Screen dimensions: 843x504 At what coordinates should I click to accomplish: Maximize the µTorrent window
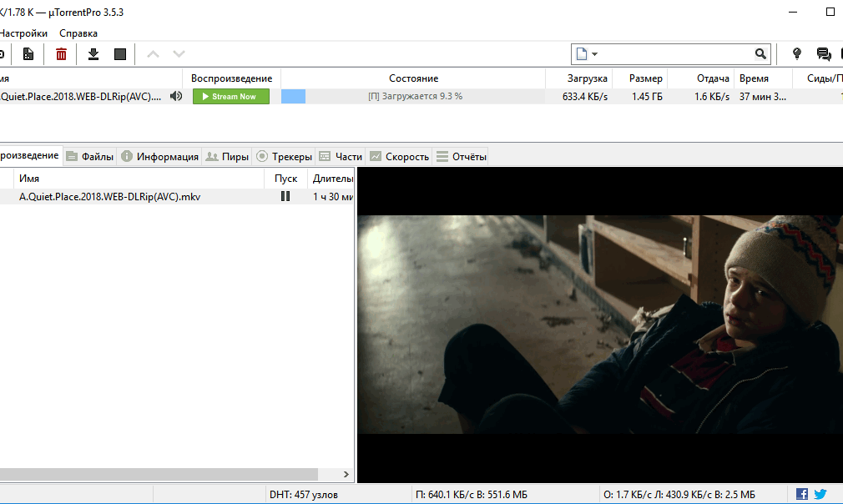[830, 12]
